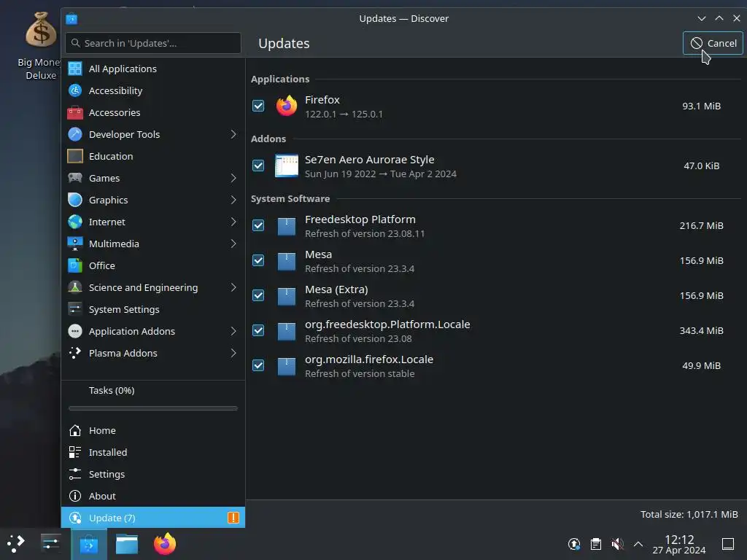Click the show desktop icon in the panel

click(x=728, y=544)
